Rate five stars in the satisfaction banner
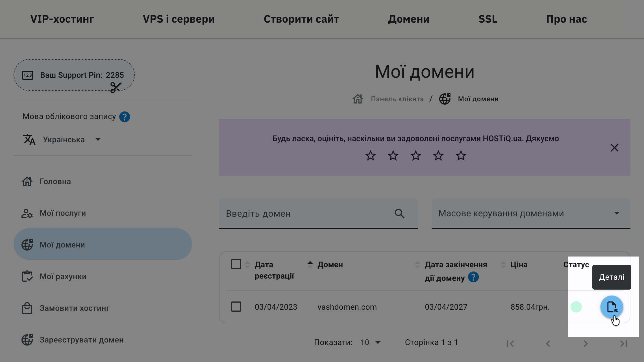644x362 pixels. pos(461,155)
